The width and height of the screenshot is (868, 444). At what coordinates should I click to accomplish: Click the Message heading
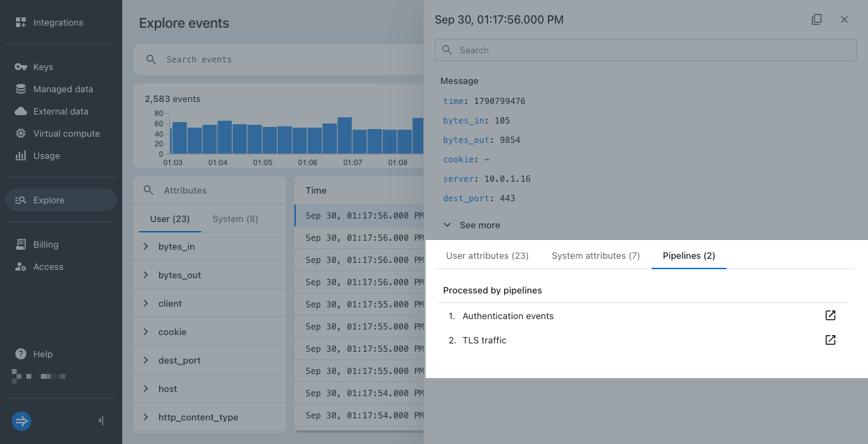pyautogui.click(x=459, y=81)
